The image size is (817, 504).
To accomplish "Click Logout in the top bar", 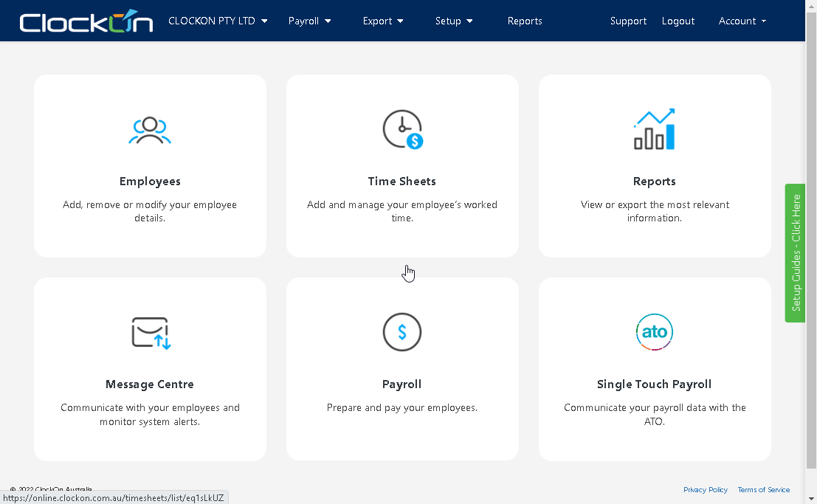I will (x=678, y=21).
